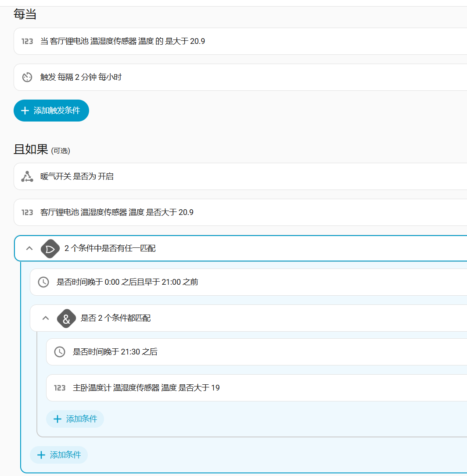Select the 主卧温度计 温度 是否大于 19 condition text

pyautogui.click(x=146, y=388)
